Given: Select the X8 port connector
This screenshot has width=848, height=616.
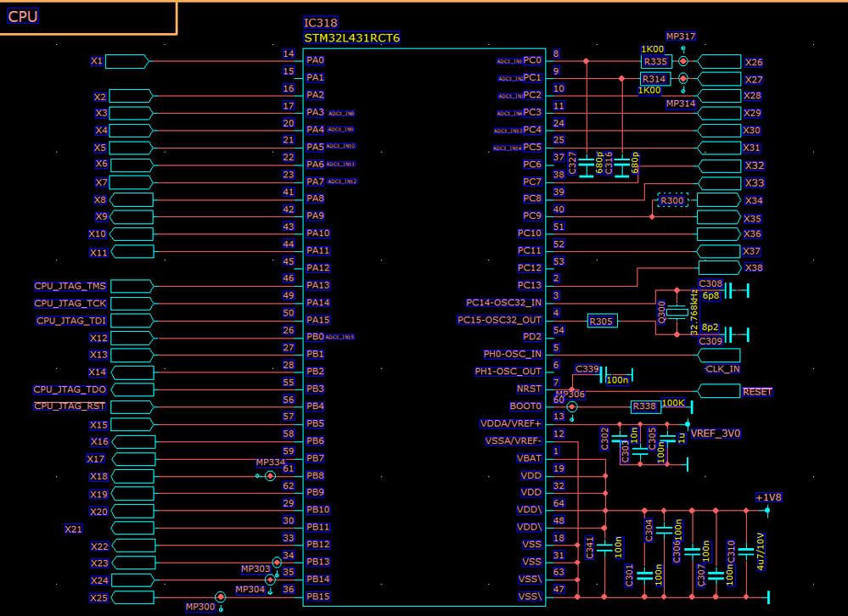Looking at the screenshot, I should [132, 200].
